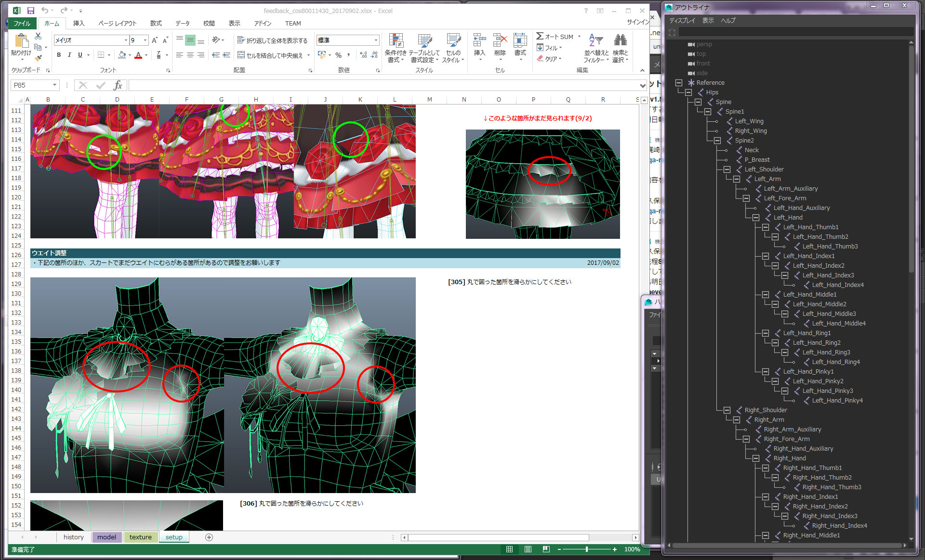Screen dimensions: 925x560
Task: Select the texture sheet tab
Action: click(x=140, y=537)
